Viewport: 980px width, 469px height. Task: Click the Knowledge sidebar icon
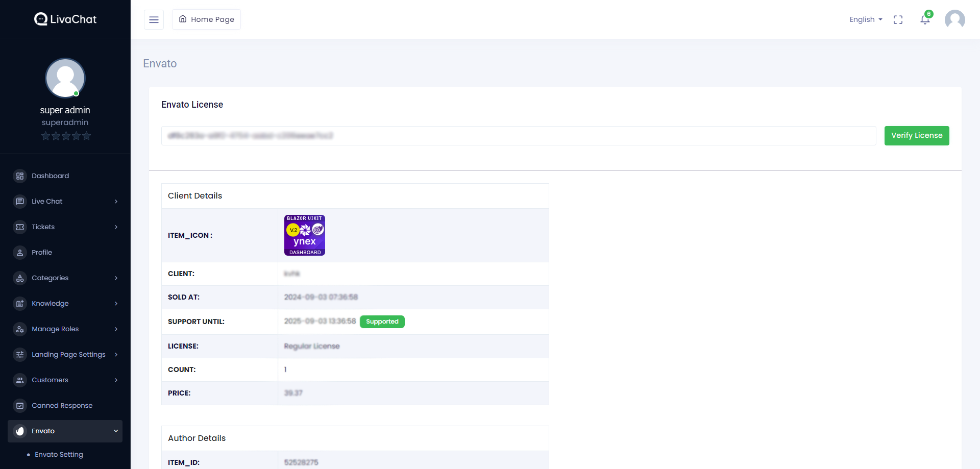(x=20, y=304)
